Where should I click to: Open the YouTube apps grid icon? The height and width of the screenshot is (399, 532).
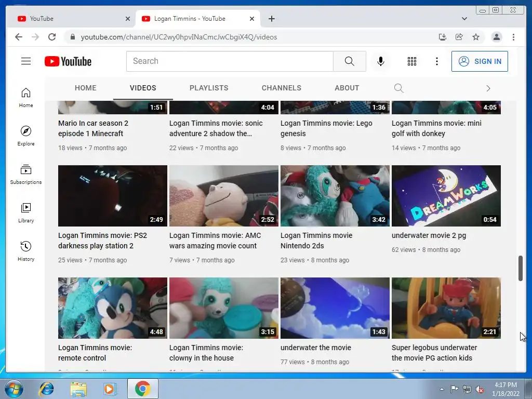pyautogui.click(x=412, y=61)
